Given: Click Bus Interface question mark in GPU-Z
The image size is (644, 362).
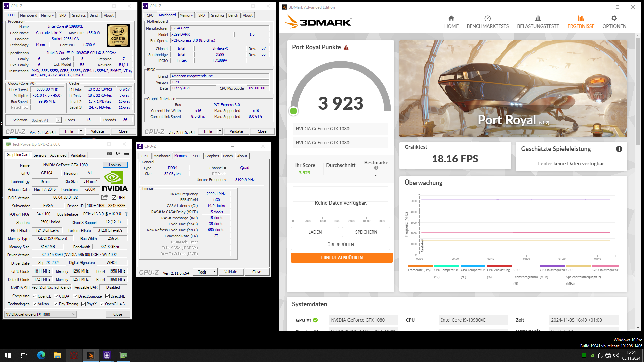Looking at the screenshot, I should [x=126, y=214].
